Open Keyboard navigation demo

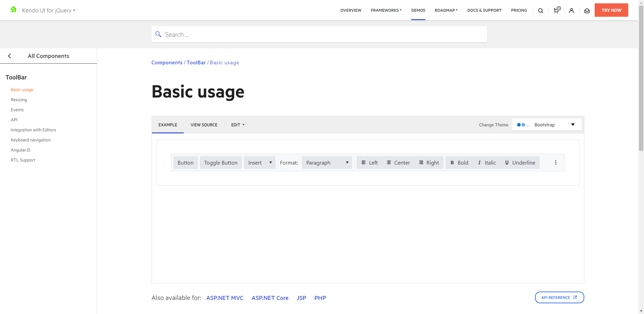coord(31,140)
